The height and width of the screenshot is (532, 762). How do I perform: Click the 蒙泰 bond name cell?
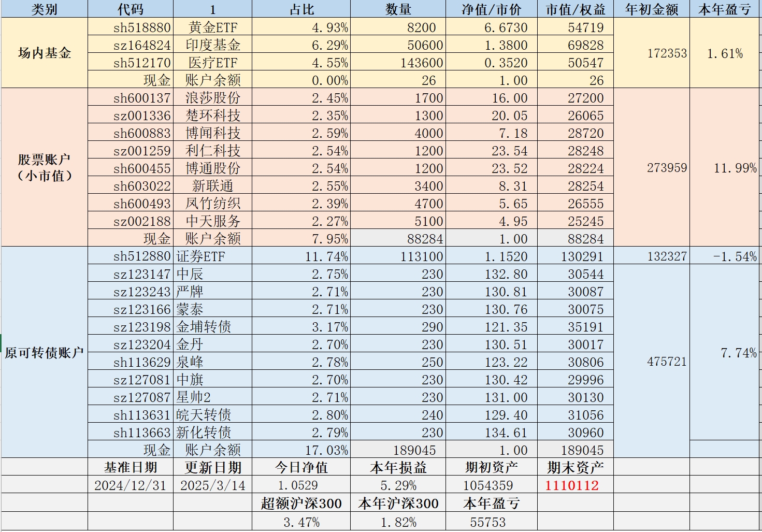pyautogui.click(x=213, y=309)
